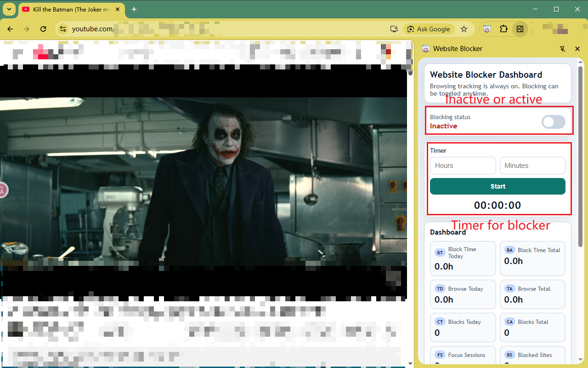
Task: Go back to the previous page
Action: click(10, 29)
